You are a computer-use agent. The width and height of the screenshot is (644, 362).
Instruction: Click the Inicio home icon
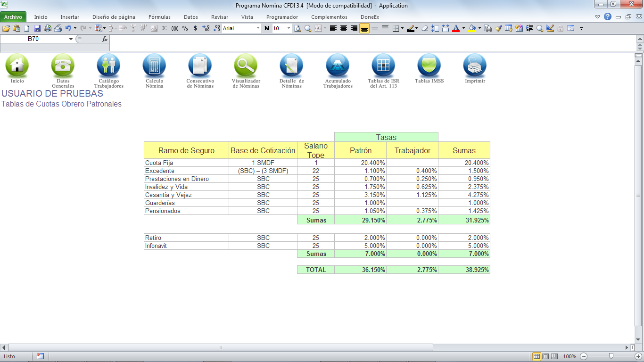pos(17,66)
